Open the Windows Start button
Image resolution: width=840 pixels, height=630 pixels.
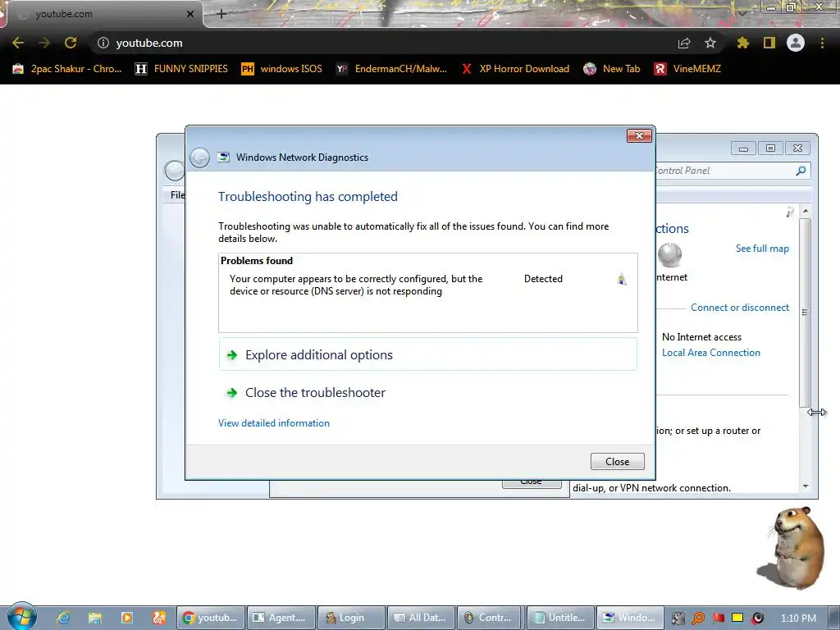pyautogui.click(x=22, y=616)
